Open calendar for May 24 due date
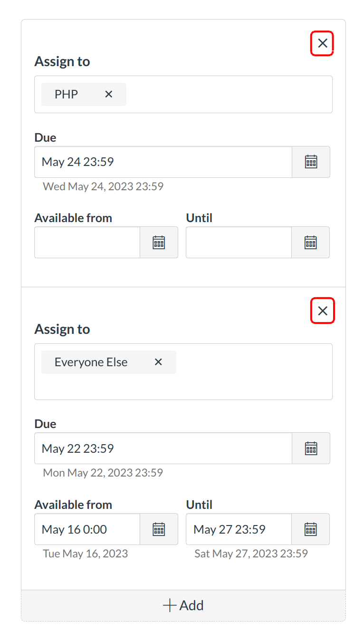 click(x=311, y=162)
